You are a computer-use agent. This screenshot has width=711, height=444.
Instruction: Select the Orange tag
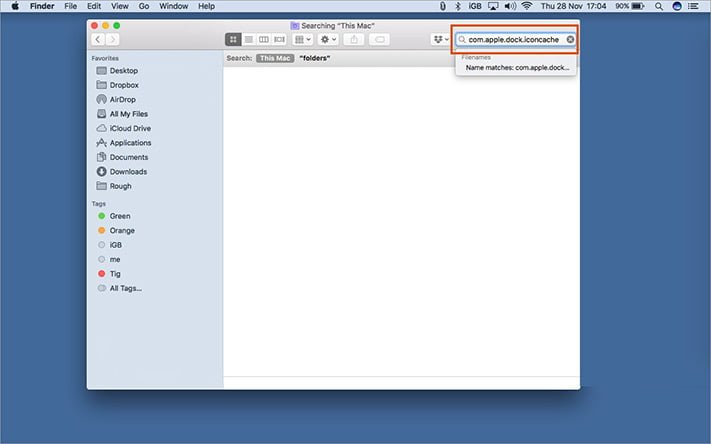tap(117, 231)
